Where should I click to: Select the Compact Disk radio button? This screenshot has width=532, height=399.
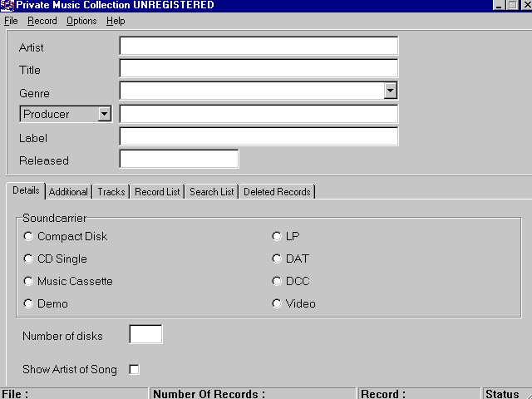[x=29, y=237]
